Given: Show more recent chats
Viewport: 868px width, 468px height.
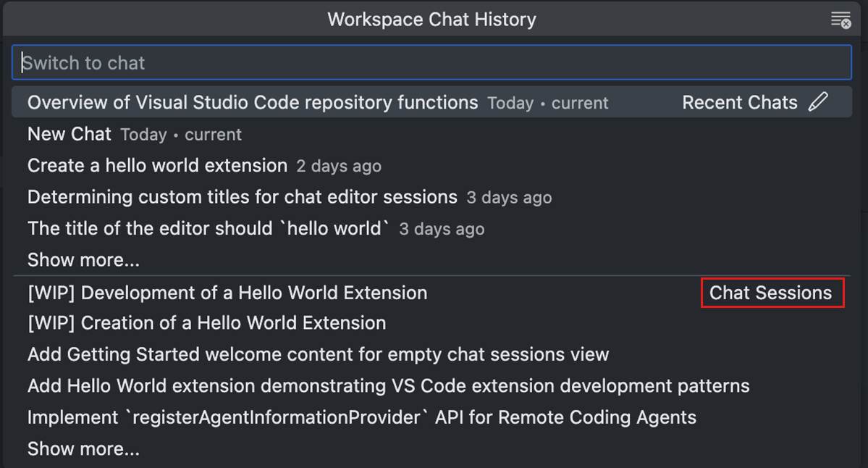Looking at the screenshot, I should point(83,259).
